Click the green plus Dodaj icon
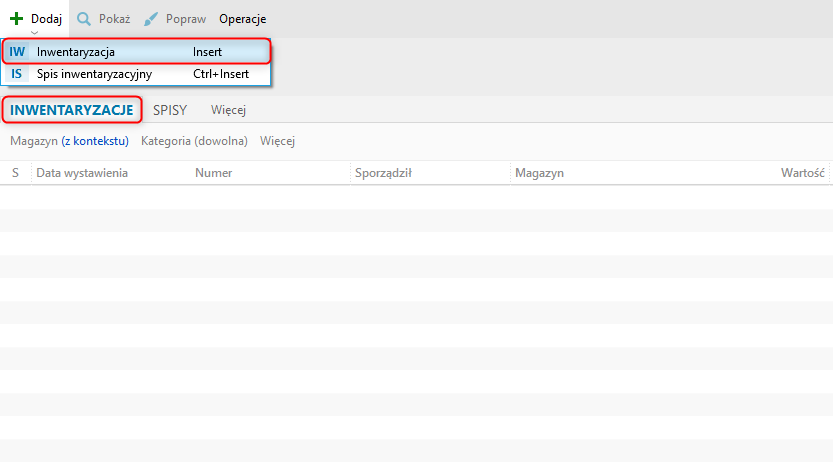833x469 pixels. point(16,19)
